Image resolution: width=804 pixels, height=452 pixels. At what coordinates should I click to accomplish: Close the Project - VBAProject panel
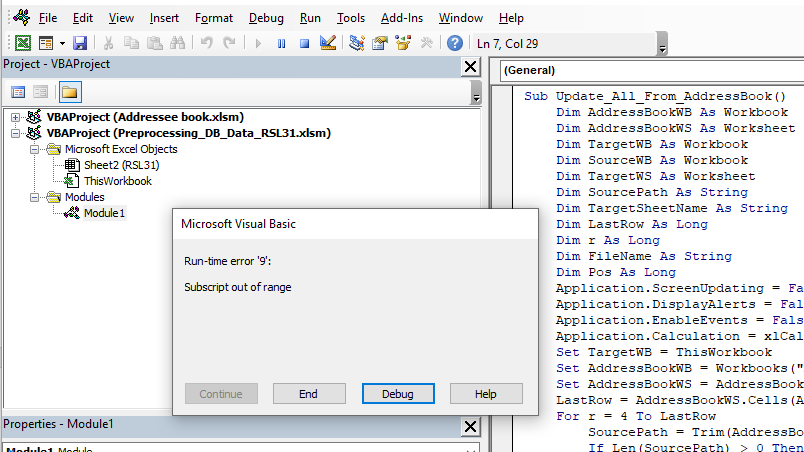coord(470,67)
